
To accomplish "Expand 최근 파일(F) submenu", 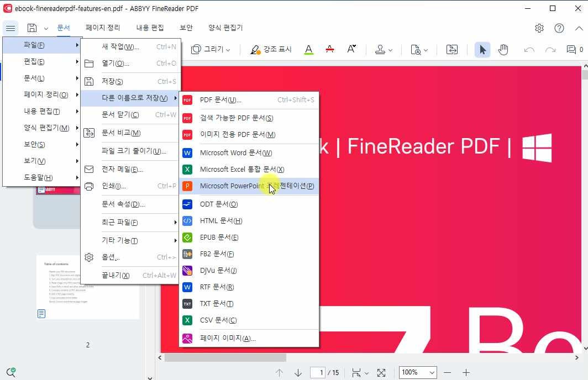I will point(130,222).
